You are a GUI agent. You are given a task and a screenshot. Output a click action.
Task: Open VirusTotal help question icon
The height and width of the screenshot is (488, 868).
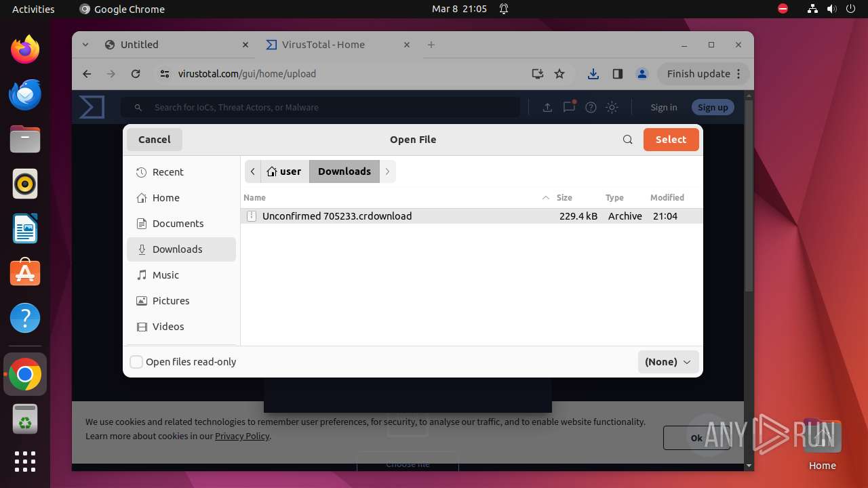click(x=591, y=107)
